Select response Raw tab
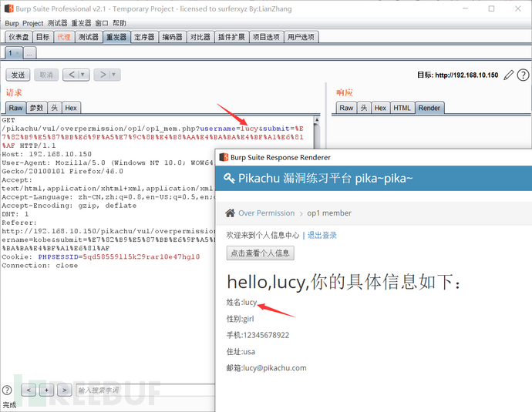 coord(346,108)
